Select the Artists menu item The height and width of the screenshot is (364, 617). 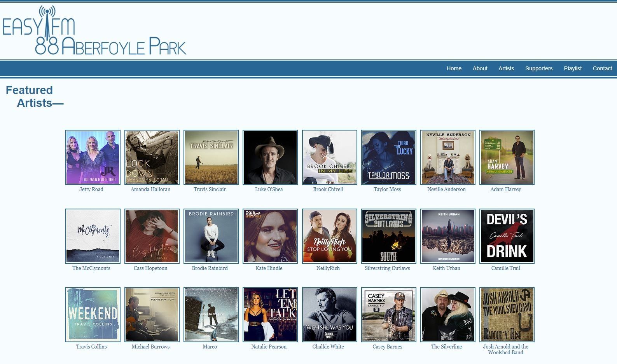tap(506, 68)
